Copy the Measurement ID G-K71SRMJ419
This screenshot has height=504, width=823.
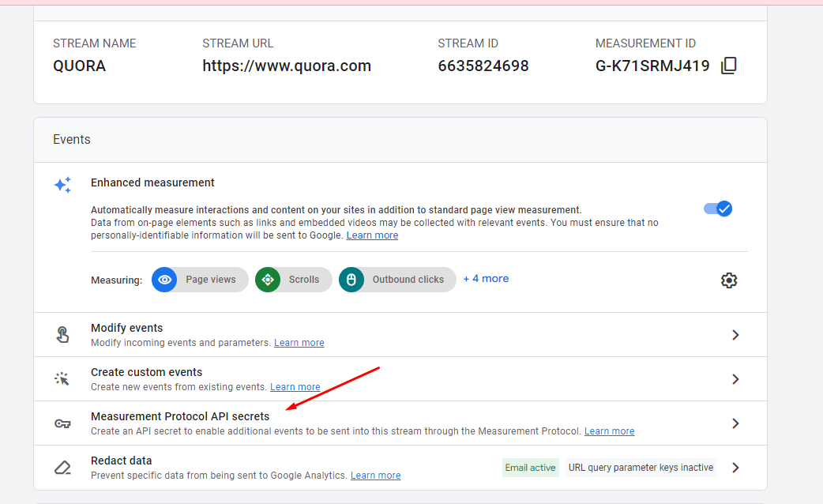[x=728, y=66]
